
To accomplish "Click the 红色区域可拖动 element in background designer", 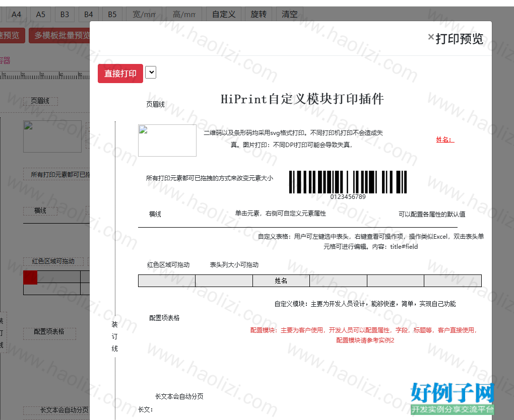I will tap(53, 261).
